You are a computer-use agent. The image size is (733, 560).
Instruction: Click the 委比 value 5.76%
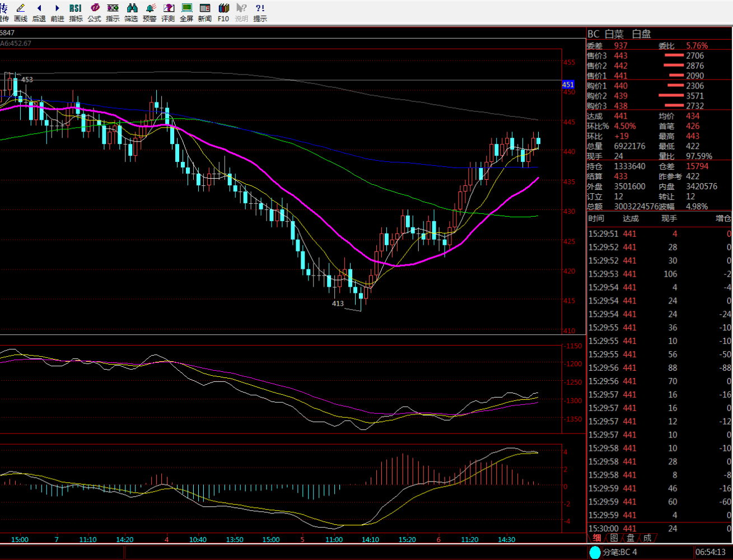pos(697,46)
